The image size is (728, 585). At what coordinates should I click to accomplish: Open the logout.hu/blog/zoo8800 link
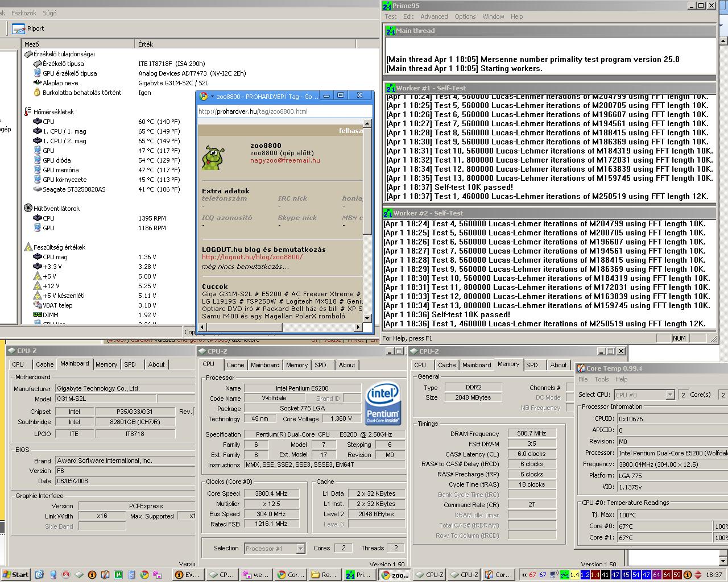click(x=252, y=257)
